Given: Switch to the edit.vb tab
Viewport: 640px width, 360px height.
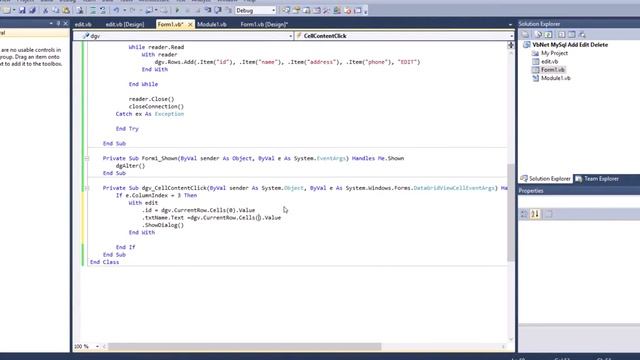Looking at the screenshot, I should point(83,24).
